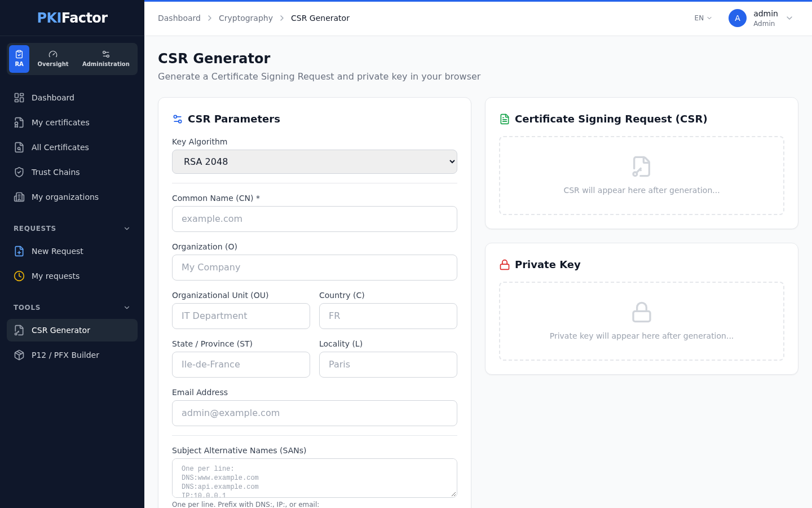Open Trust Chains in sidebar

[72, 172]
